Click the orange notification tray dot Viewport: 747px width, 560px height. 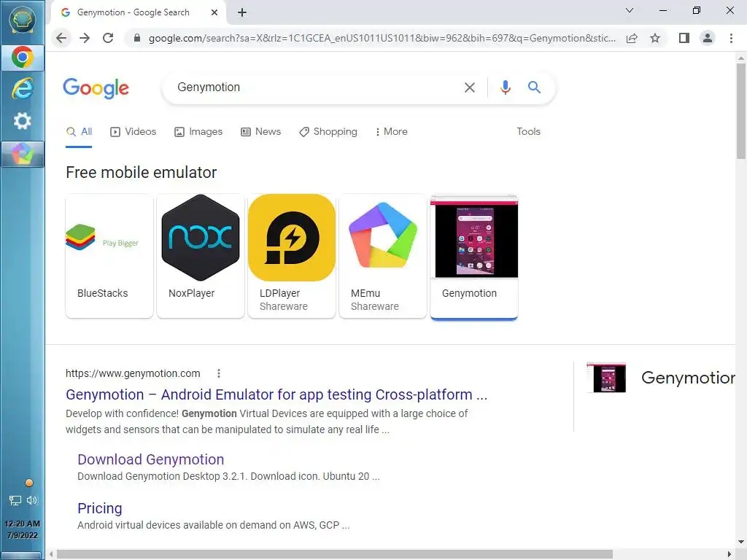29,483
